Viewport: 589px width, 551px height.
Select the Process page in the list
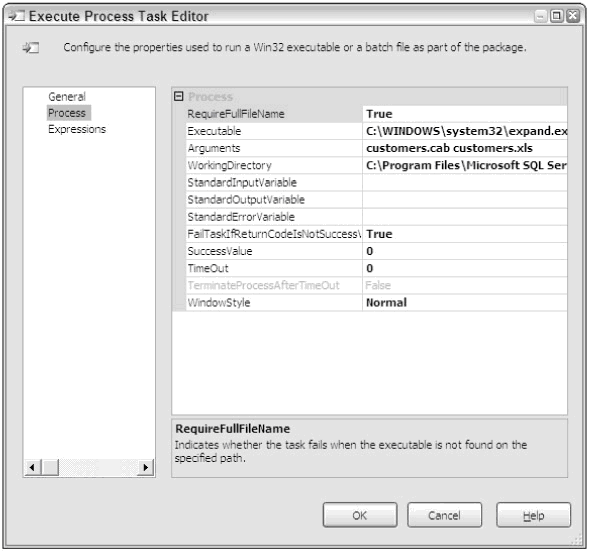point(67,113)
